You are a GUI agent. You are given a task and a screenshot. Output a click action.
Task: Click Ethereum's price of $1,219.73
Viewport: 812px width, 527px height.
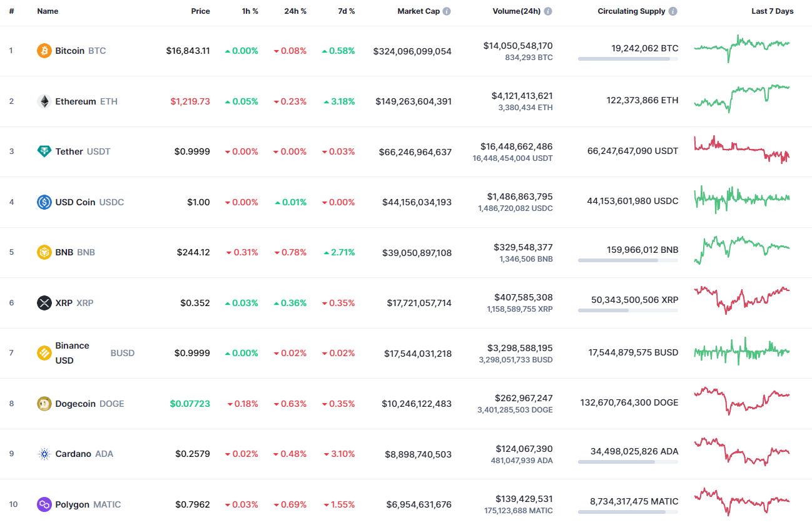(190, 101)
